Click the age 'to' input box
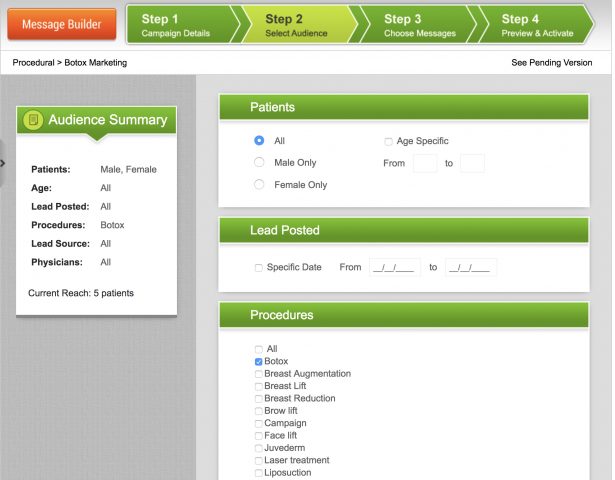This screenshot has width=615, height=480. (x=472, y=163)
